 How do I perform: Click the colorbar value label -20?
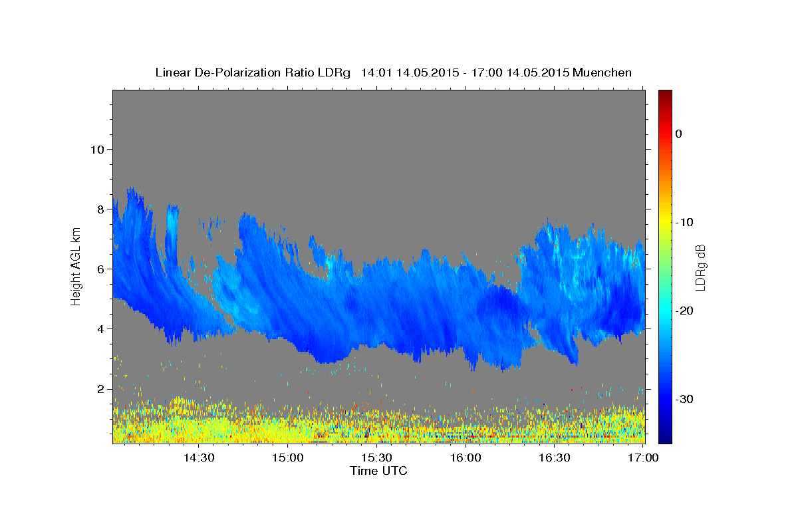[x=685, y=311]
